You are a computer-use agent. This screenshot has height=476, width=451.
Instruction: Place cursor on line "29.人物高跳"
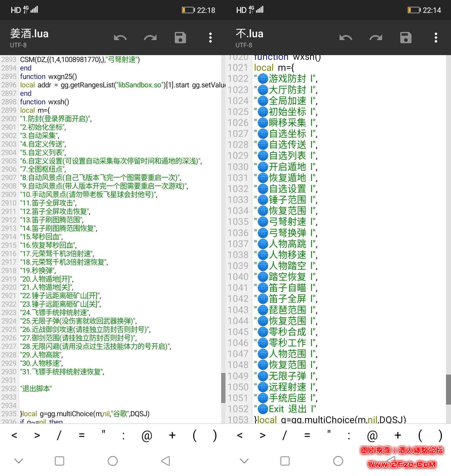click(x=41, y=355)
